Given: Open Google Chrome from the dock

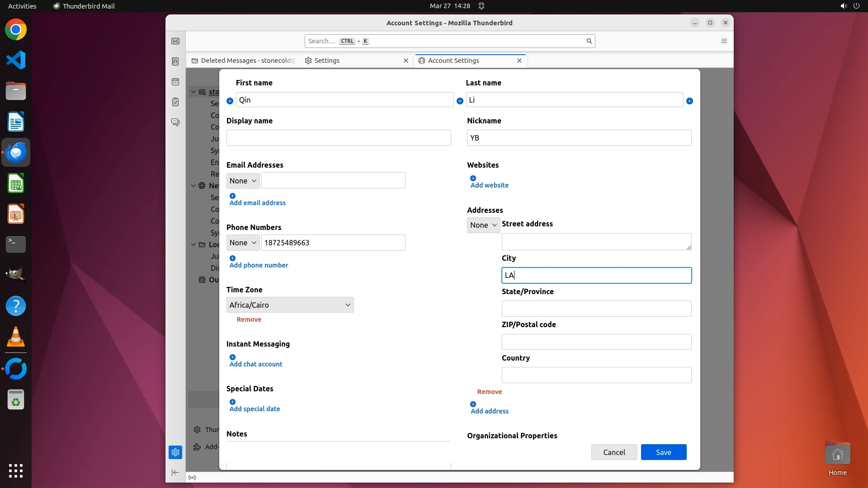Looking at the screenshot, I should pyautogui.click(x=16, y=30).
